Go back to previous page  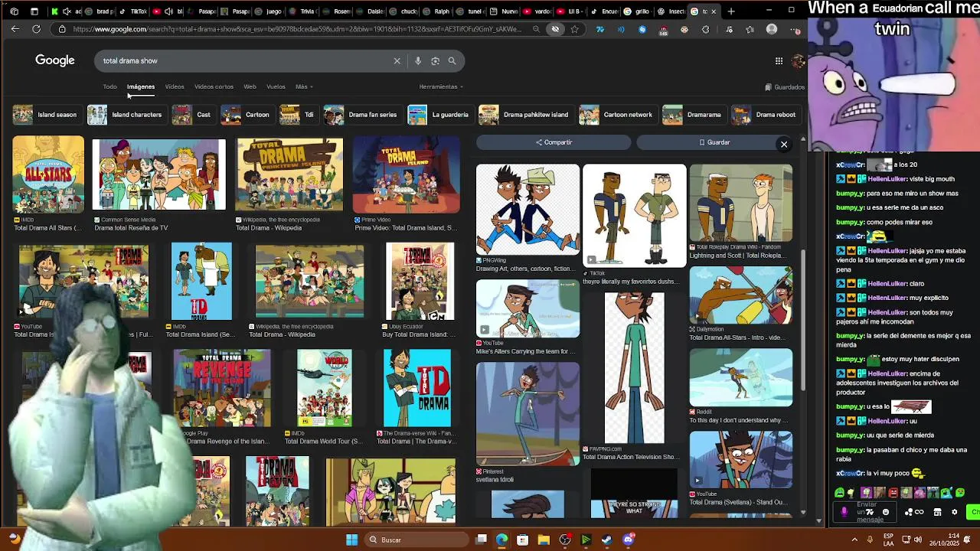tap(15, 29)
